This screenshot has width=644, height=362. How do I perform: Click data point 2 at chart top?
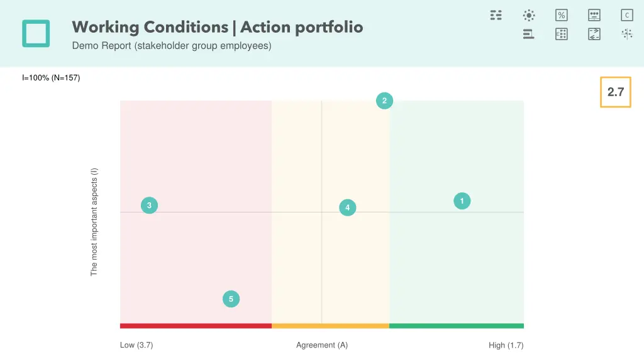pos(384,101)
